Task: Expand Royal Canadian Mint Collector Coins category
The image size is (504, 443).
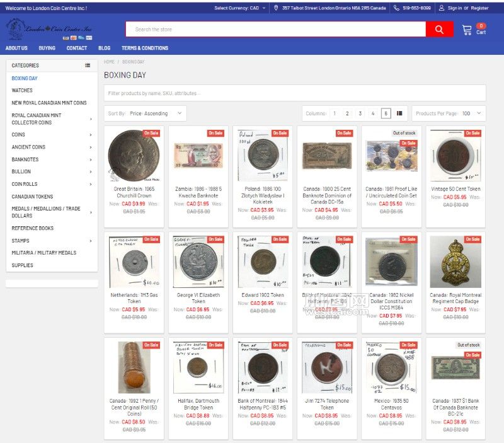Action: coord(91,119)
